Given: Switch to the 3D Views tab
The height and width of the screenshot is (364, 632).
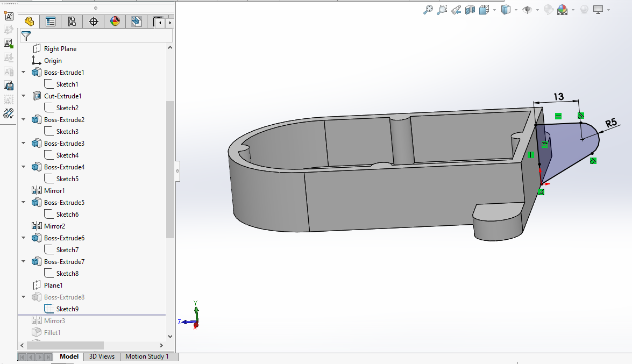Looking at the screenshot, I should (102, 356).
